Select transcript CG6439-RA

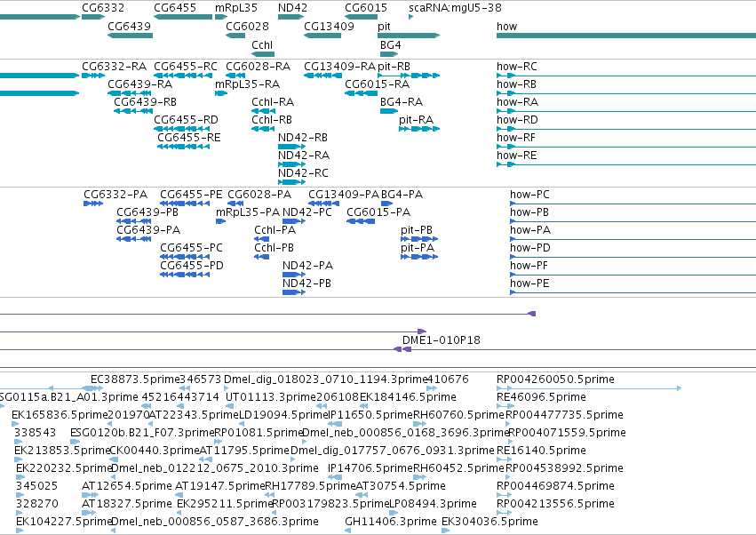(139, 84)
